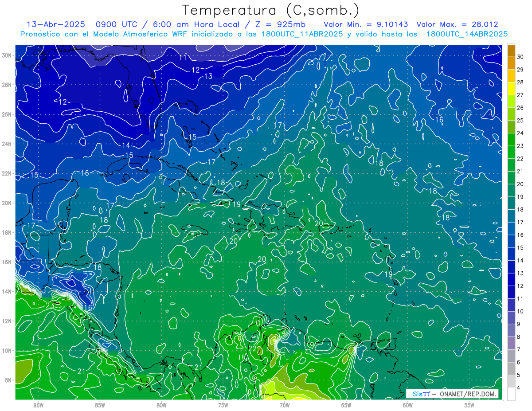
Task: Click the title 'Temperatura (C,somb.)'
Action: [x=270, y=11]
